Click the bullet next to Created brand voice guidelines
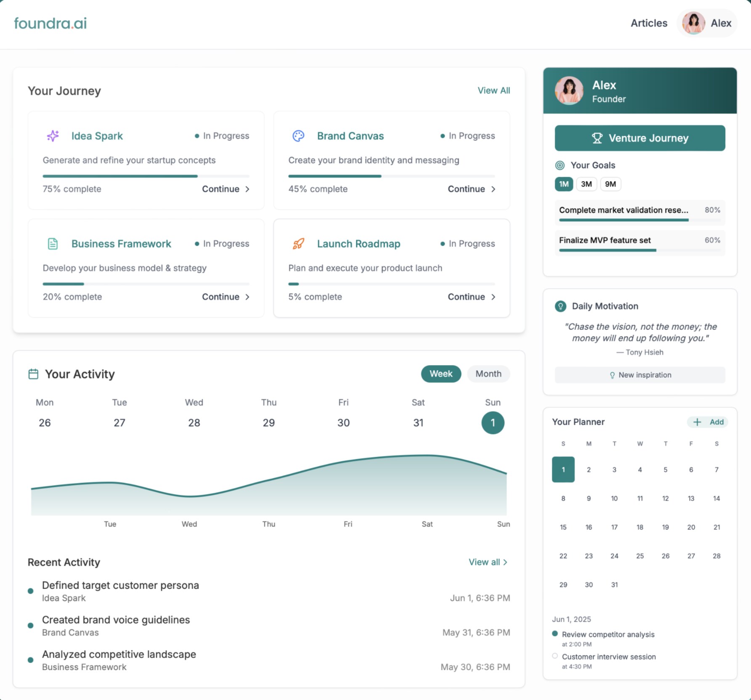This screenshot has width=751, height=700. pos(30,626)
